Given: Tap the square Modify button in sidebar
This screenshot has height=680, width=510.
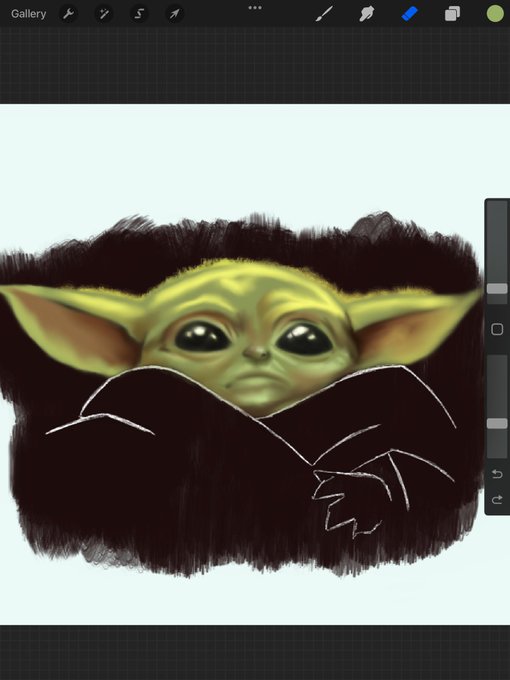Looking at the screenshot, I should pyautogui.click(x=497, y=329).
